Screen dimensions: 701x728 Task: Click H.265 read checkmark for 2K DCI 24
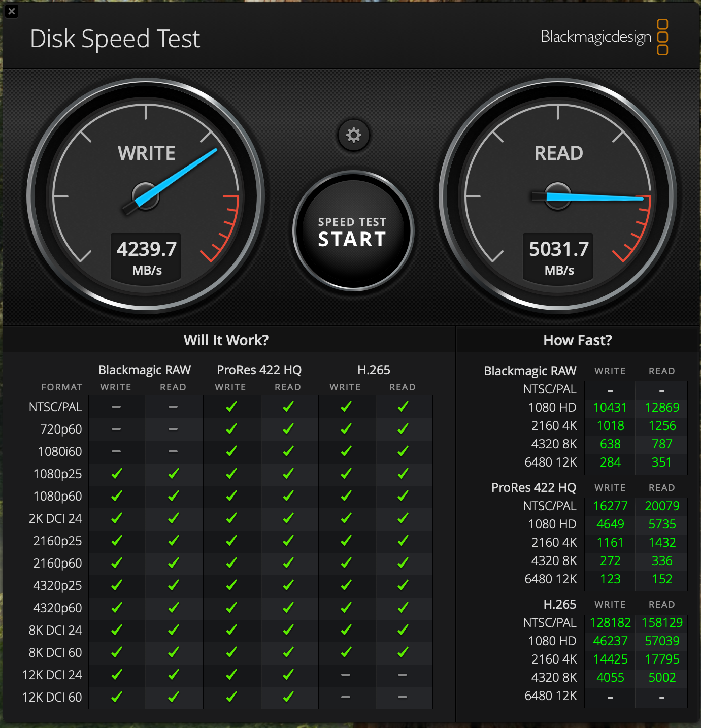[x=403, y=518]
